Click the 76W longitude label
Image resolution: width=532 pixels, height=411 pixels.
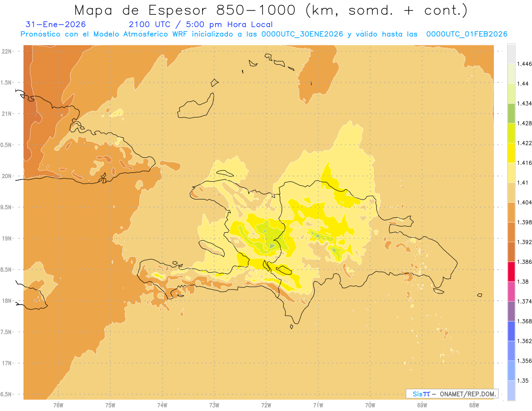[x=58, y=405]
